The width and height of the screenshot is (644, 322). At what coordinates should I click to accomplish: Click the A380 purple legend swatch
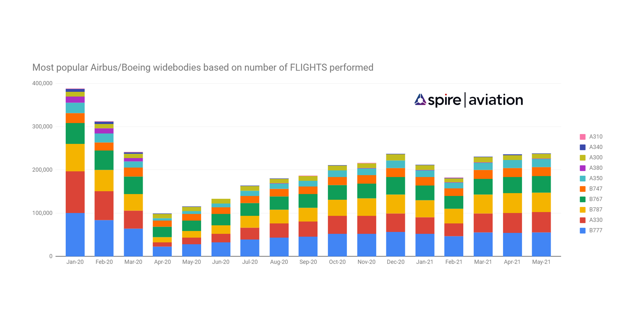coord(582,168)
